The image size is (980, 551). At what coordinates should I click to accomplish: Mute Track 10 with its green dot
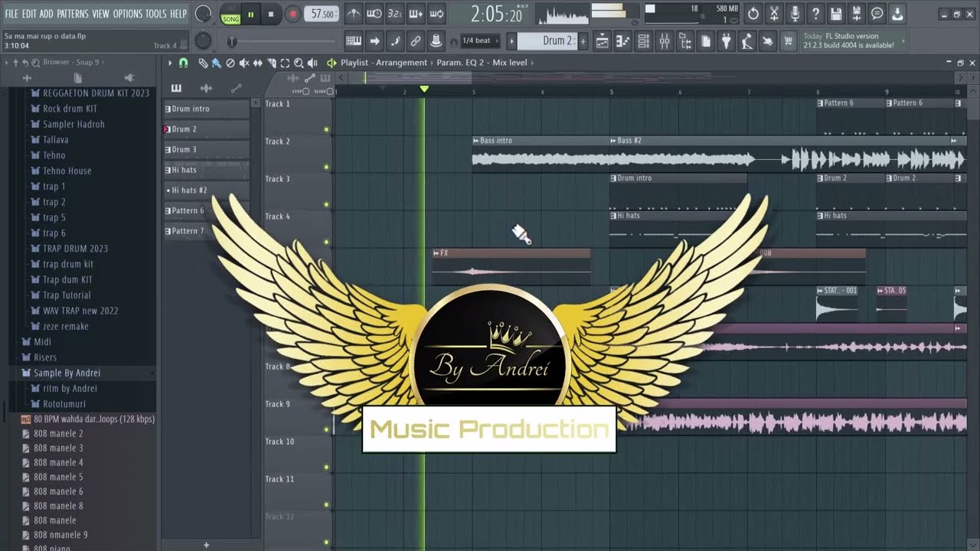tap(326, 467)
